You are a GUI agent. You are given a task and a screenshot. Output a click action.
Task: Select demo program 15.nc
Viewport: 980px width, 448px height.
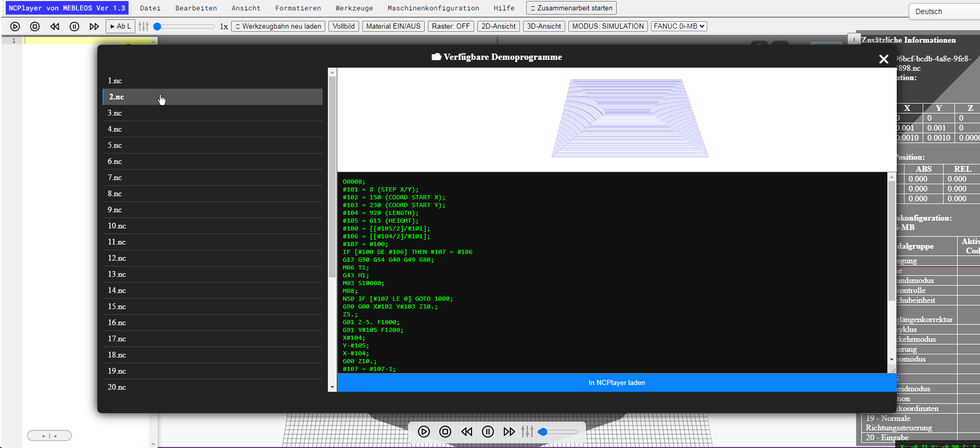pos(212,306)
